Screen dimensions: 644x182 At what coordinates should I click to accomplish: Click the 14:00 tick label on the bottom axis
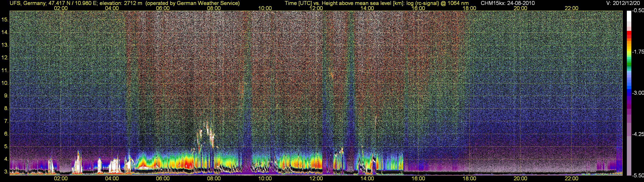coord(367,179)
